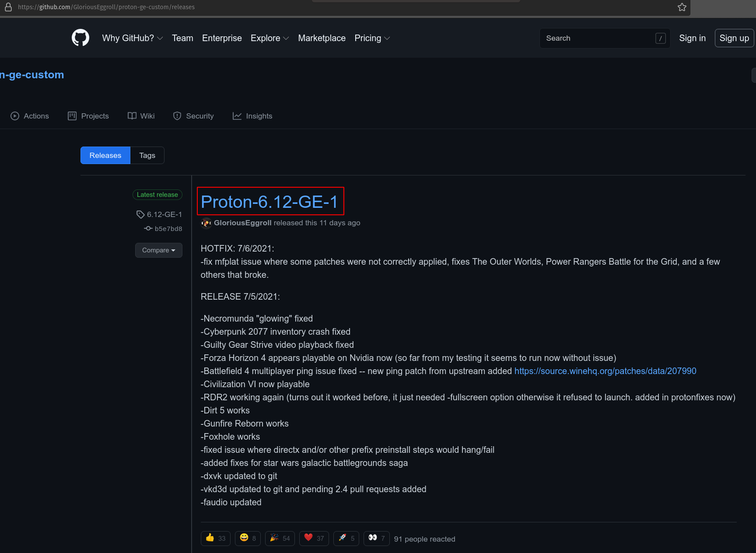The height and width of the screenshot is (553, 756).
Task: Click the slash shortcut icon in search
Action: (661, 38)
